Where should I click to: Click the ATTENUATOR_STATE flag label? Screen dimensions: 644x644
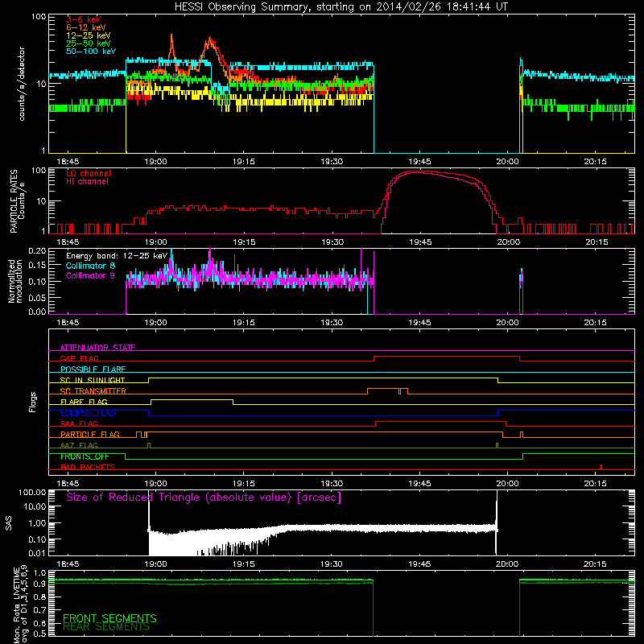coord(97,348)
